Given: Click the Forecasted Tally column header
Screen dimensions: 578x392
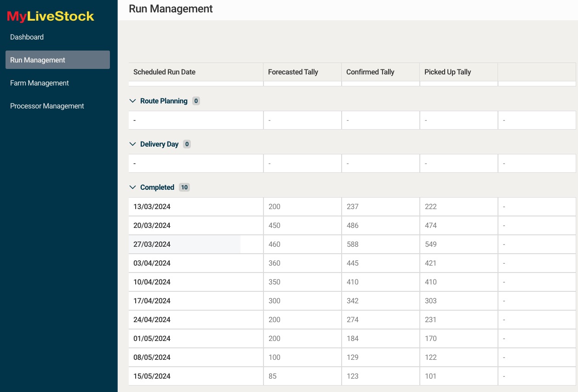Looking at the screenshot, I should click(x=293, y=72).
